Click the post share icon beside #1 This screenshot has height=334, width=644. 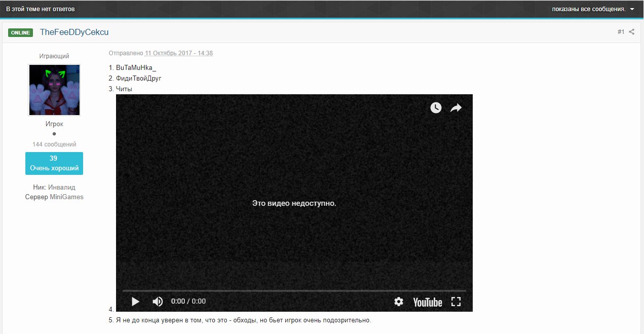[x=632, y=32]
